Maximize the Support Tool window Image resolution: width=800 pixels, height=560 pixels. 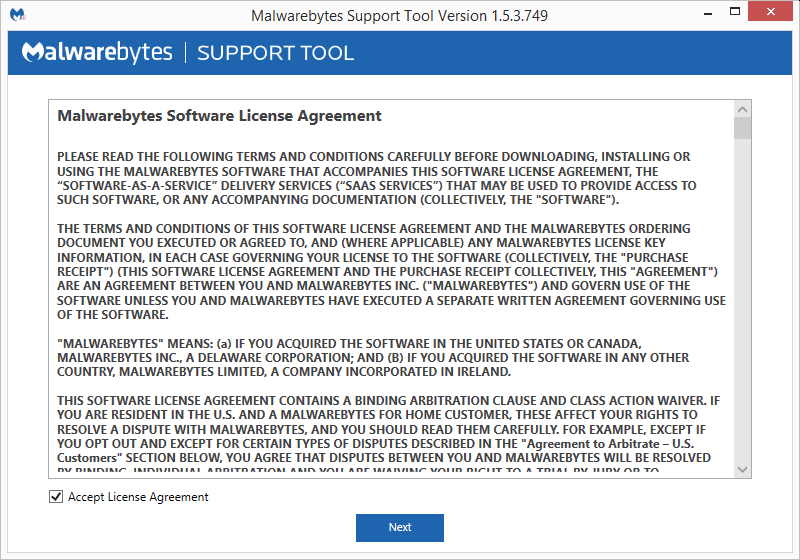click(x=735, y=12)
